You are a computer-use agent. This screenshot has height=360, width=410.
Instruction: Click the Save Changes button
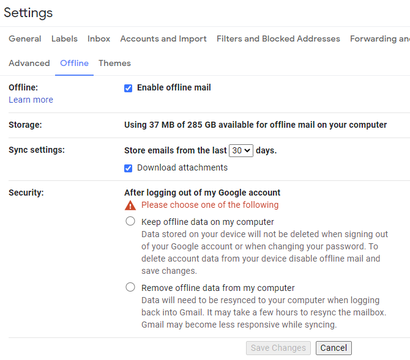(278, 348)
